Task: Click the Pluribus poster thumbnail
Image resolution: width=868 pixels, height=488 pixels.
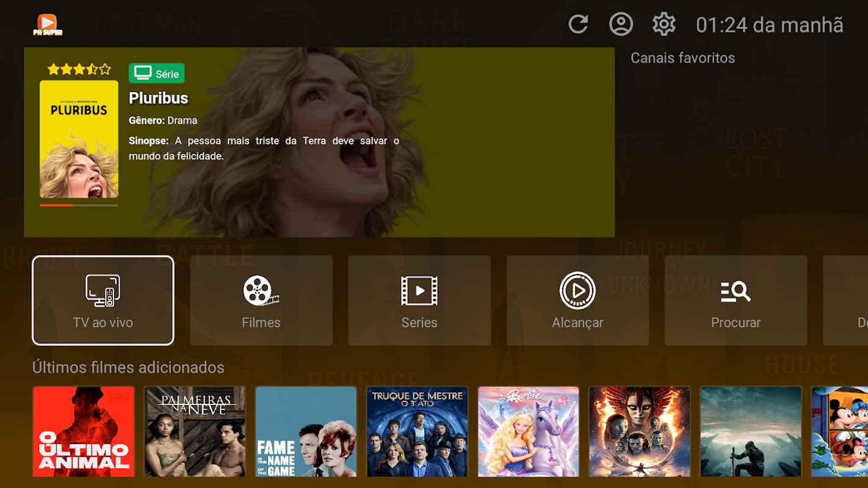Action: pyautogui.click(x=79, y=139)
